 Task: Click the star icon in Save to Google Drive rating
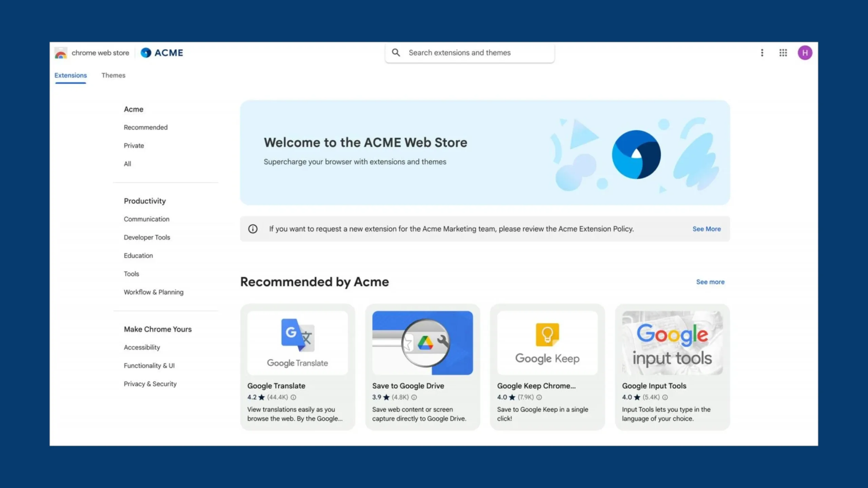point(386,397)
